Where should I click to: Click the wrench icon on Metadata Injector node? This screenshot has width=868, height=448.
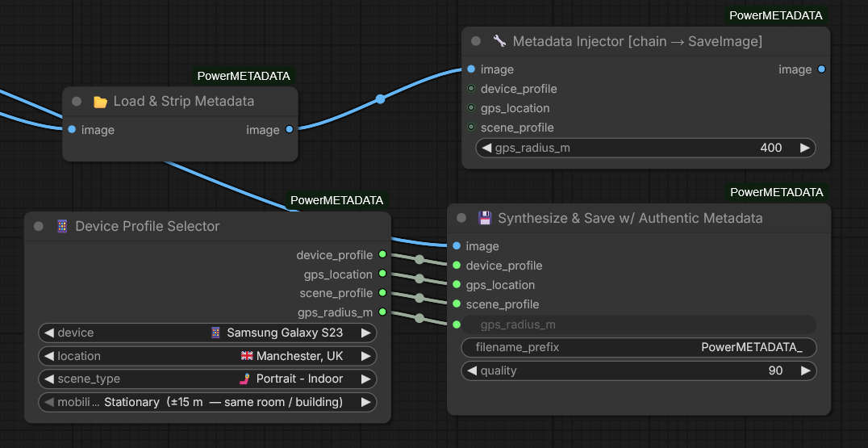499,41
